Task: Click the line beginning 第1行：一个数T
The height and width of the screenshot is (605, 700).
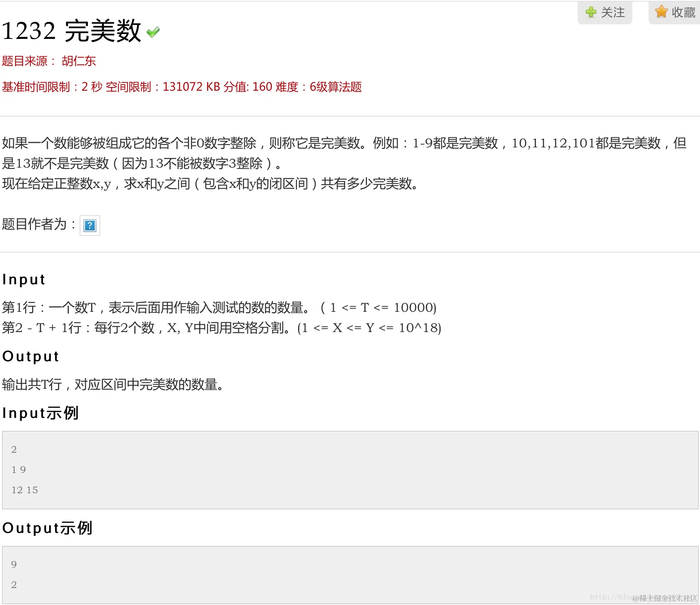Action: (219, 307)
